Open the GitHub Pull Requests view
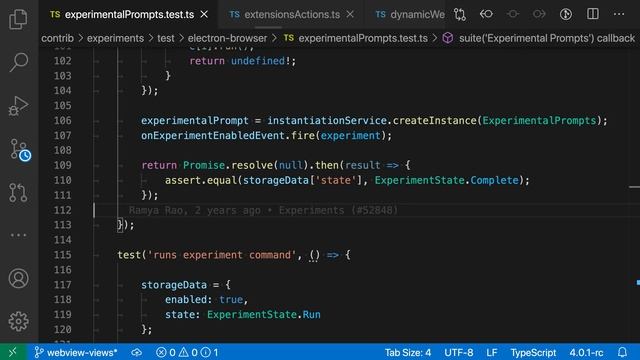Image resolution: width=640 pixels, height=360 pixels. click(x=18, y=193)
